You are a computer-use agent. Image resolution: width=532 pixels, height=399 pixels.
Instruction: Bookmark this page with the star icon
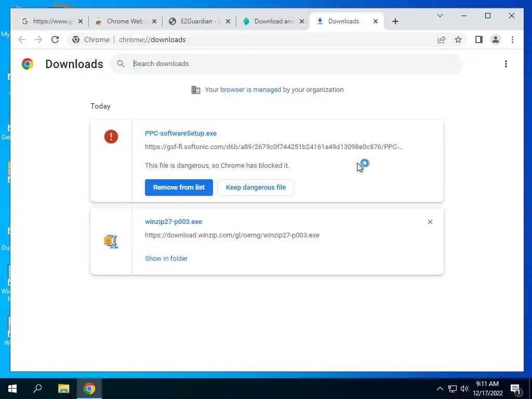458,39
